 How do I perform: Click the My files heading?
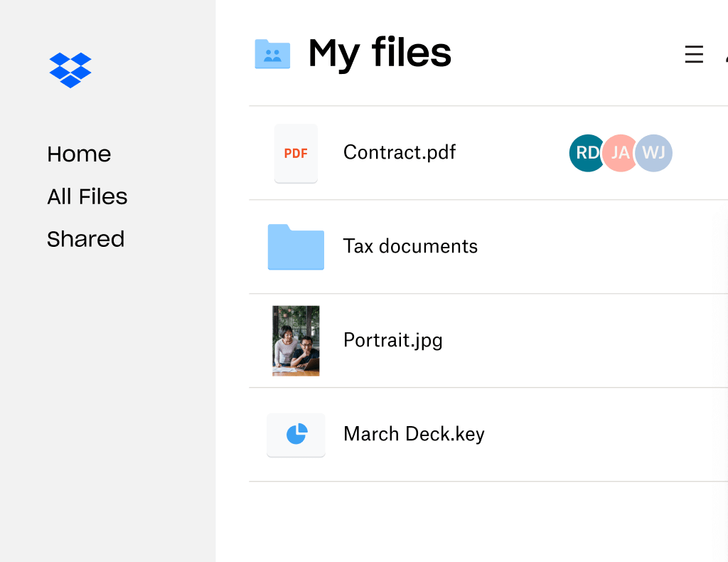380,53
